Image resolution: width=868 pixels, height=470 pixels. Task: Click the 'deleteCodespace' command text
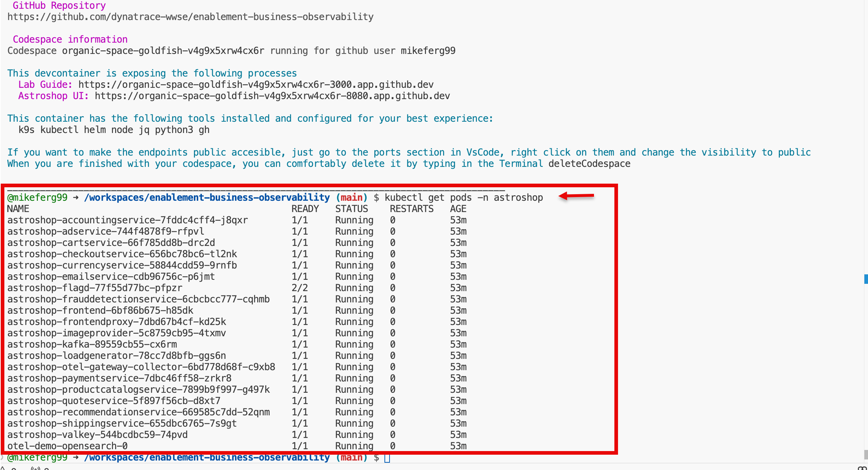[589, 164]
